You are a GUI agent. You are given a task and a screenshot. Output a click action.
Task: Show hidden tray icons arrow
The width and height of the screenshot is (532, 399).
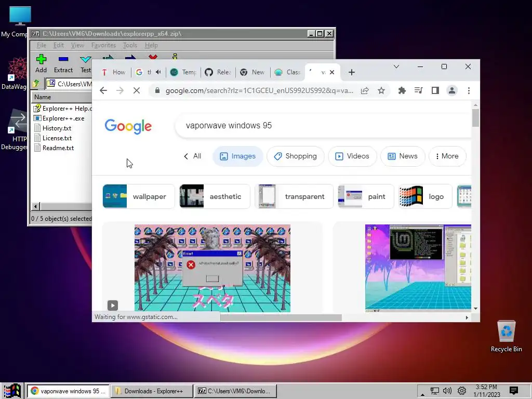coord(422,394)
